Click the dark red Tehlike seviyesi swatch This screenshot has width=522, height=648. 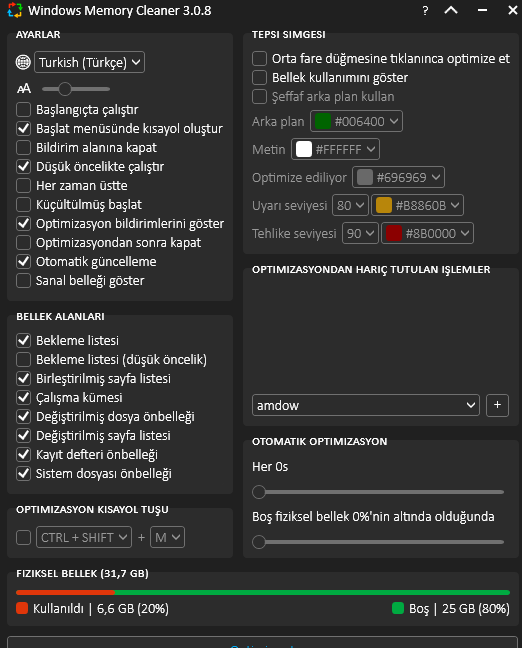click(393, 233)
